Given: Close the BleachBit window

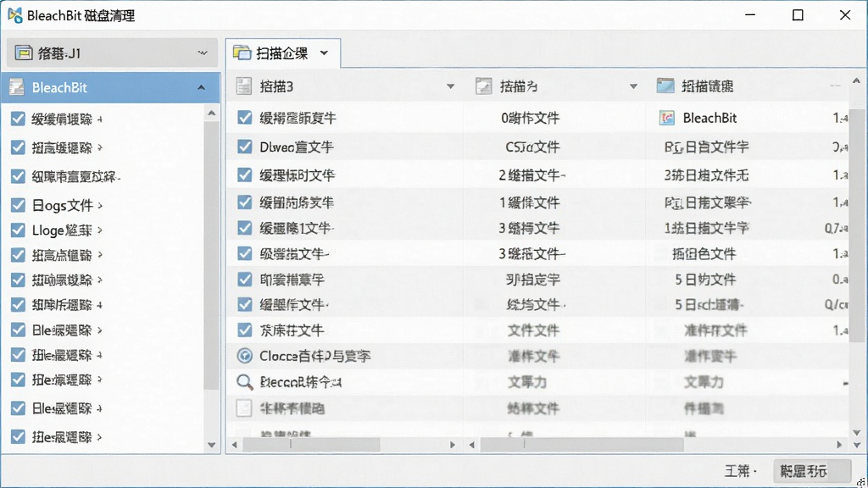Looking at the screenshot, I should (x=845, y=15).
